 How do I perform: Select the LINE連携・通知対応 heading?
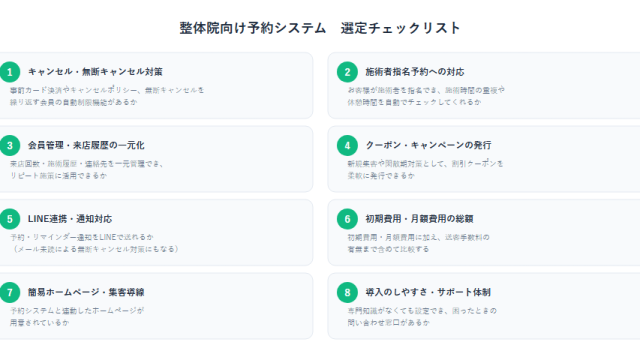click(70, 219)
